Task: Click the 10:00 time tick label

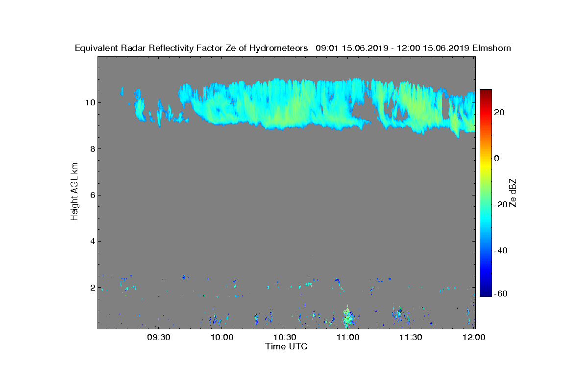Action: click(222, 338)
